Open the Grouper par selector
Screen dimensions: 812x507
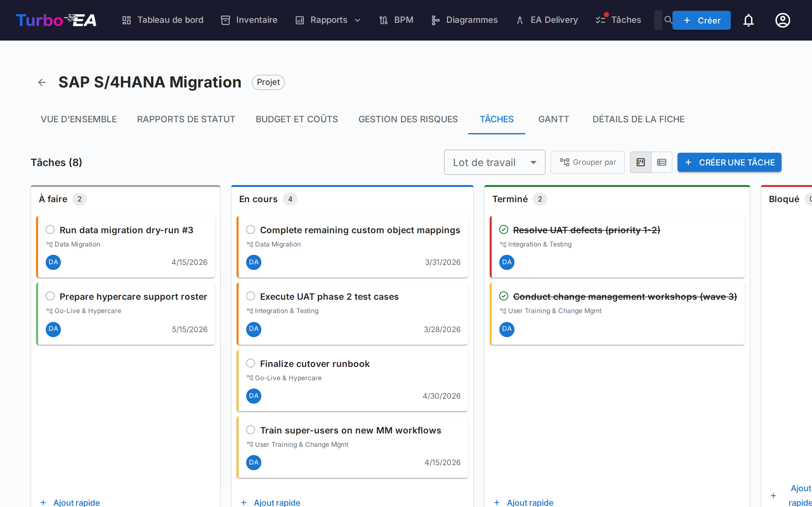point(587,162)
